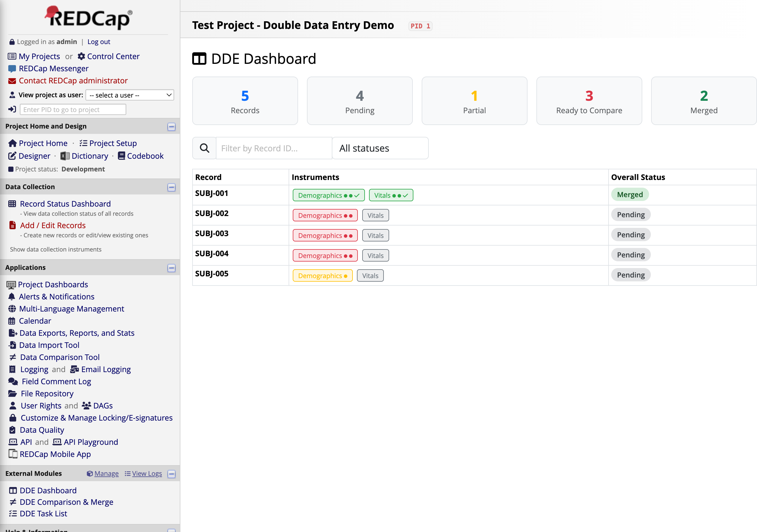The width and height of the screenshot is (757, 532).
Task: Click the REDCap Mobile App device icon
Action: coord(13,454)
